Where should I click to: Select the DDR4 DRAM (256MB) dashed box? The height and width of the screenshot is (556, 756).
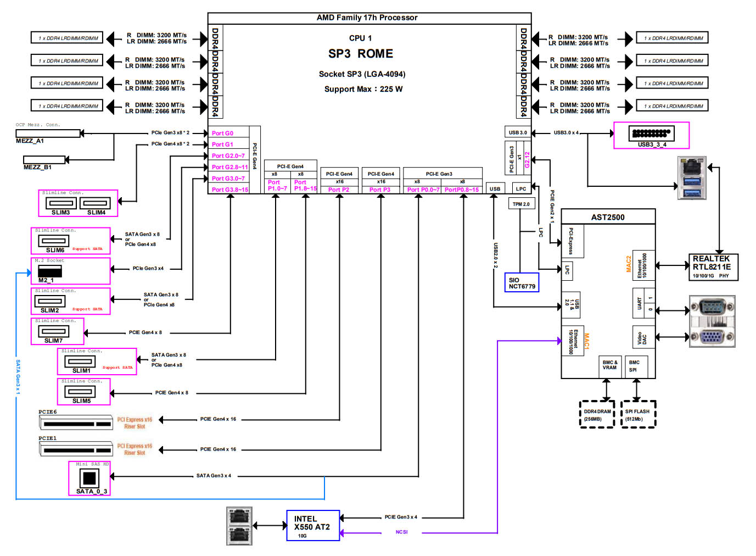click(x=597, y=415)
